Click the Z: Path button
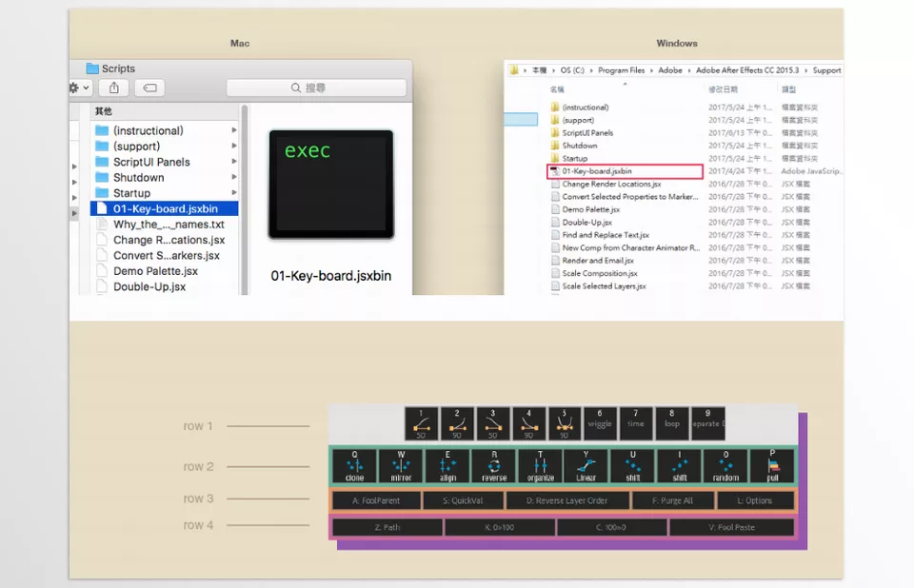The width and height of the screenshot is (914, 588). [387, 527]
